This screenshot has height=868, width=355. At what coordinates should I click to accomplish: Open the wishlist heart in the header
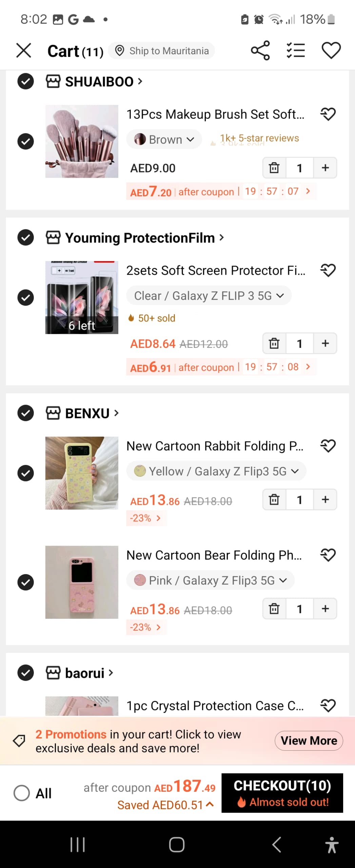click(x=331, y=51)
